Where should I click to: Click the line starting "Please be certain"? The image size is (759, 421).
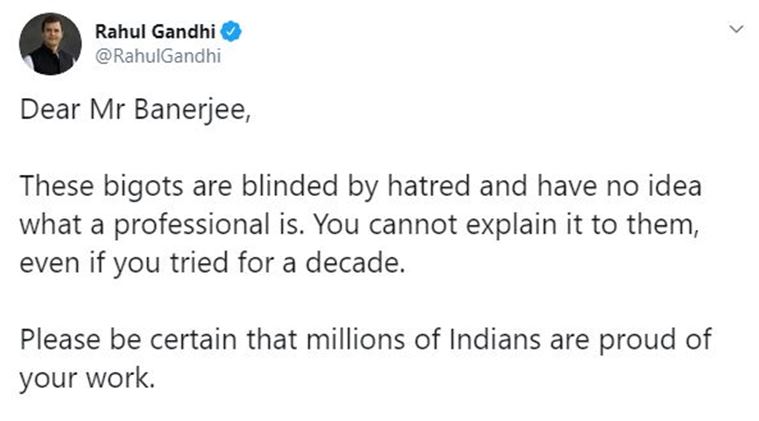(x=366, y=340)
